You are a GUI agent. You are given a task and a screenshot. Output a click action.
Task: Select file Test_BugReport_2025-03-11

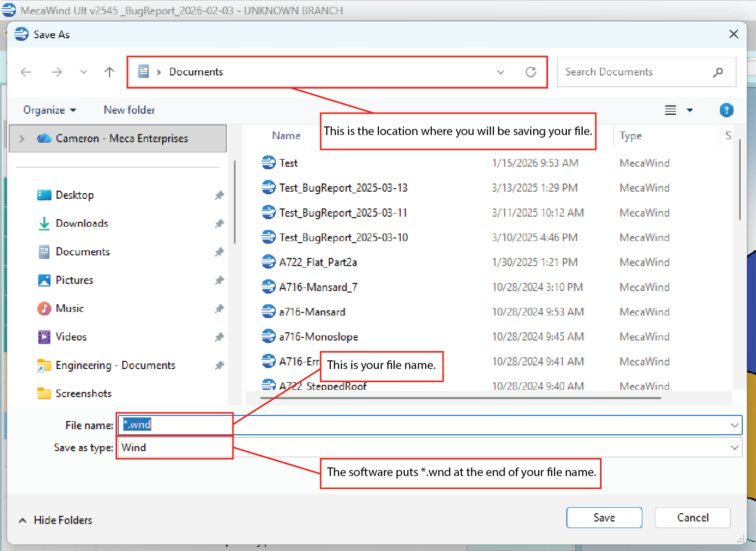(x=343, y=213)
